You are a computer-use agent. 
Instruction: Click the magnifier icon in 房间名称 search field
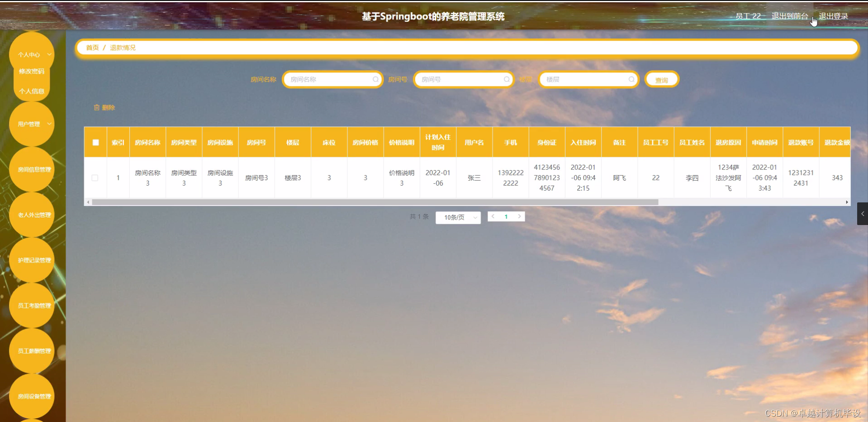[x=375, y=79]
